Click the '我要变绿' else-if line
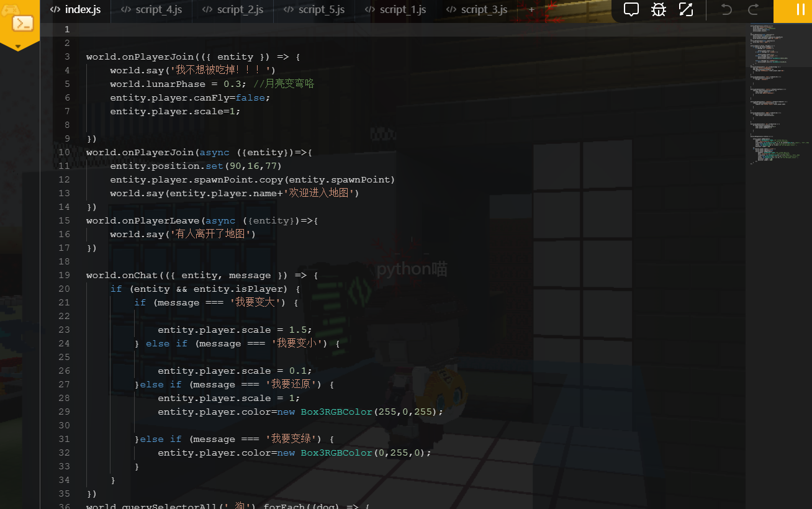 235,439
